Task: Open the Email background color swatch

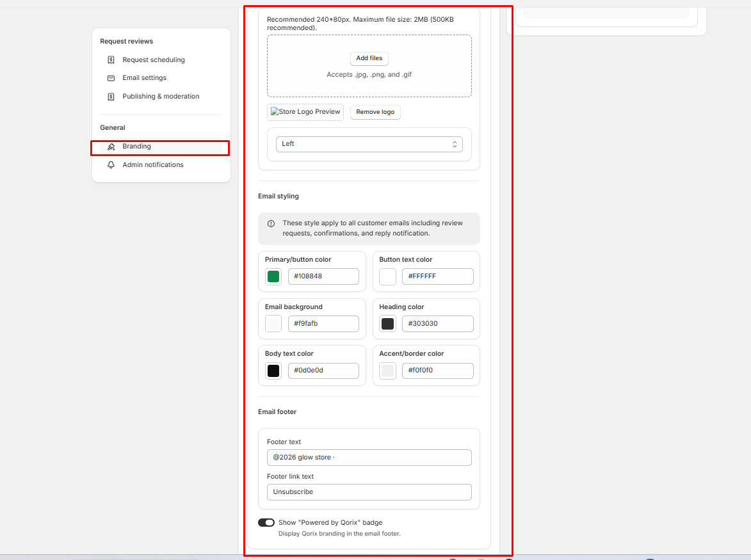Action: [273, 324]
